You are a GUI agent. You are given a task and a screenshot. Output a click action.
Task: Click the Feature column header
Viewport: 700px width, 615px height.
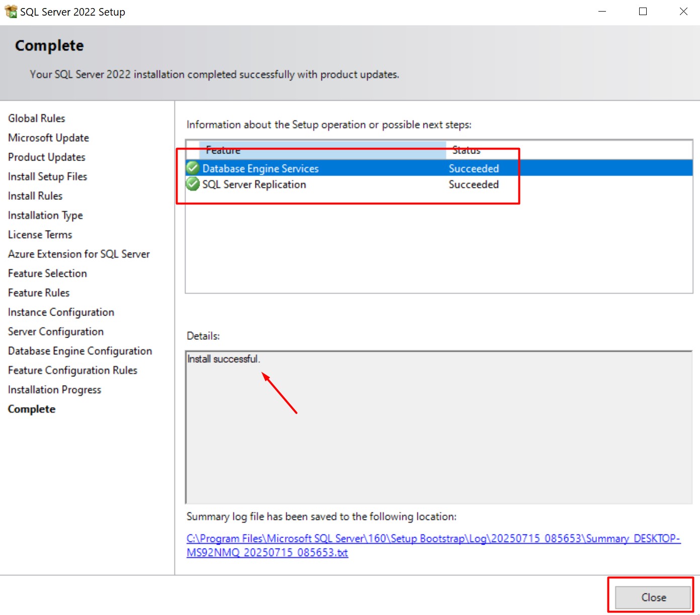(x=322, y=150)
